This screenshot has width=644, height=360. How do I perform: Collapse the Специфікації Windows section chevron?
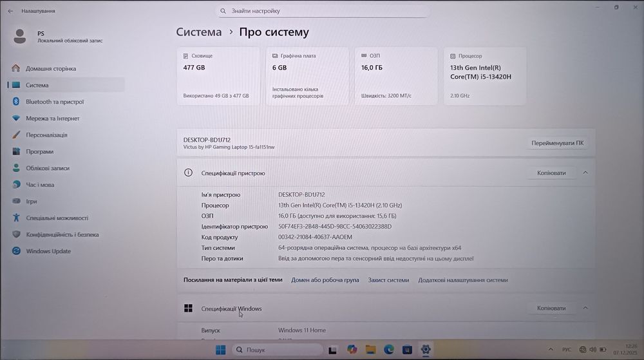tap(585, 308)
